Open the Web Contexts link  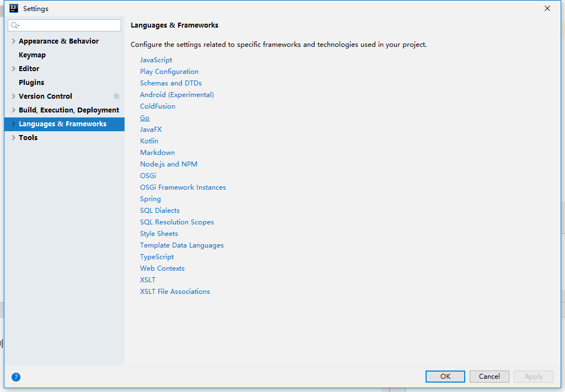[162, 269]
